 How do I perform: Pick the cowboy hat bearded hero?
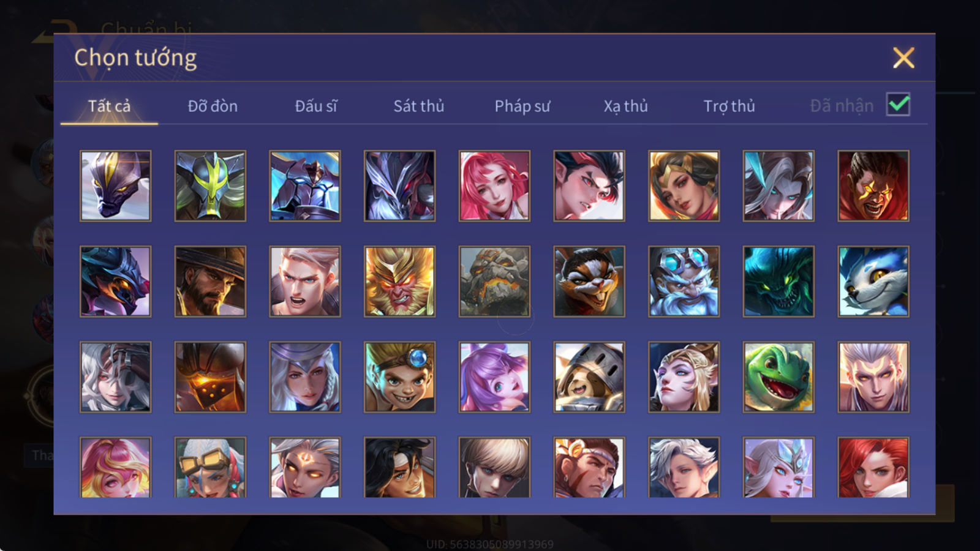[210, 281]
